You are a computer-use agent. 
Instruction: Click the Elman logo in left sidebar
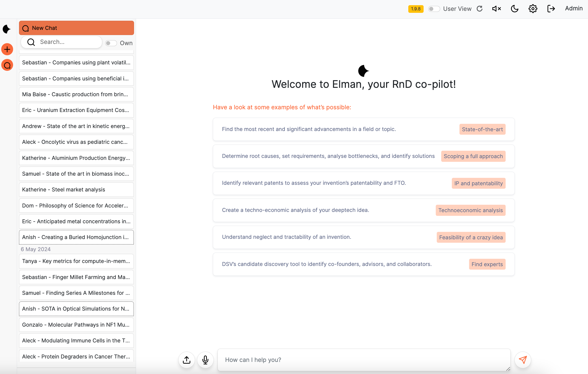[x=7, y=29]
